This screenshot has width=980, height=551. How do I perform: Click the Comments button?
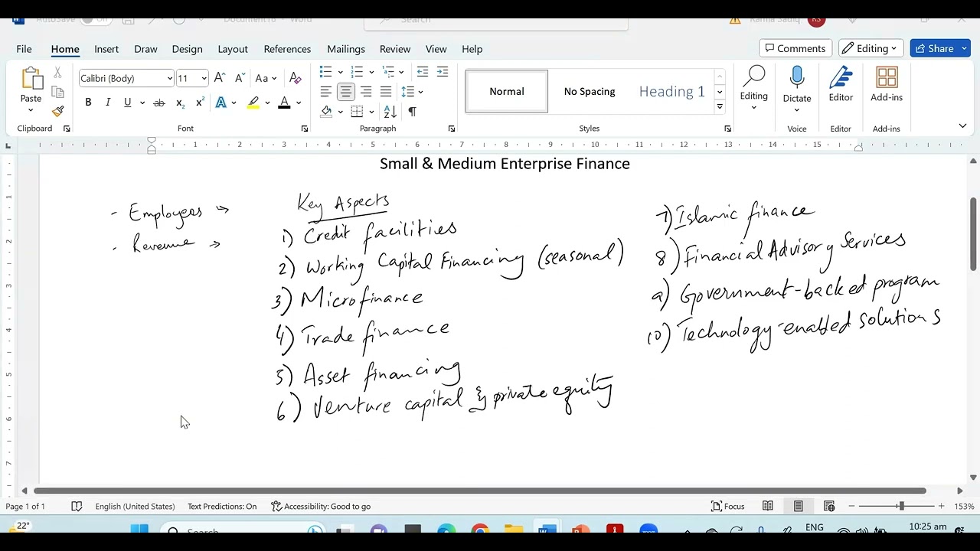tap(795, 48)
